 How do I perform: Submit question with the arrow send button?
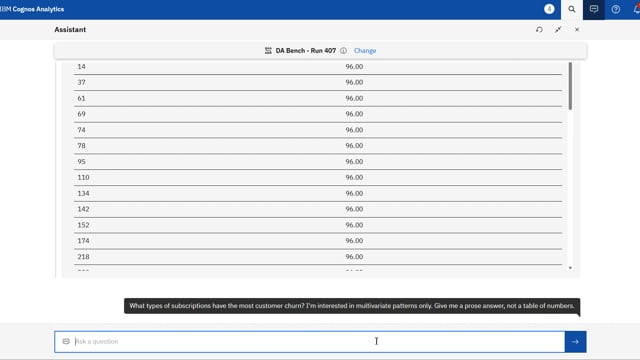click(x=576, y=342)
